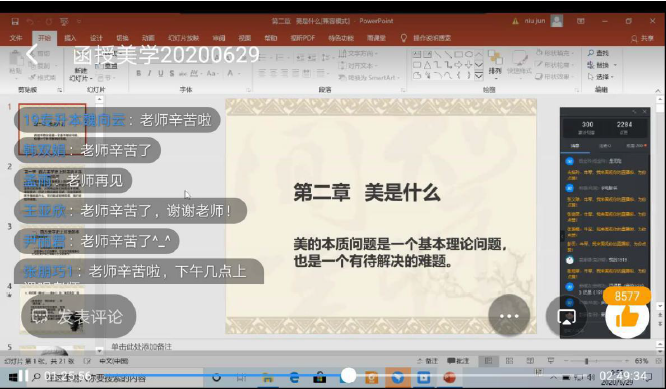666x389 pixels.
Task: Open the 插入 ribbon tab
Action: pyautogui.click(x=70, y=38)
